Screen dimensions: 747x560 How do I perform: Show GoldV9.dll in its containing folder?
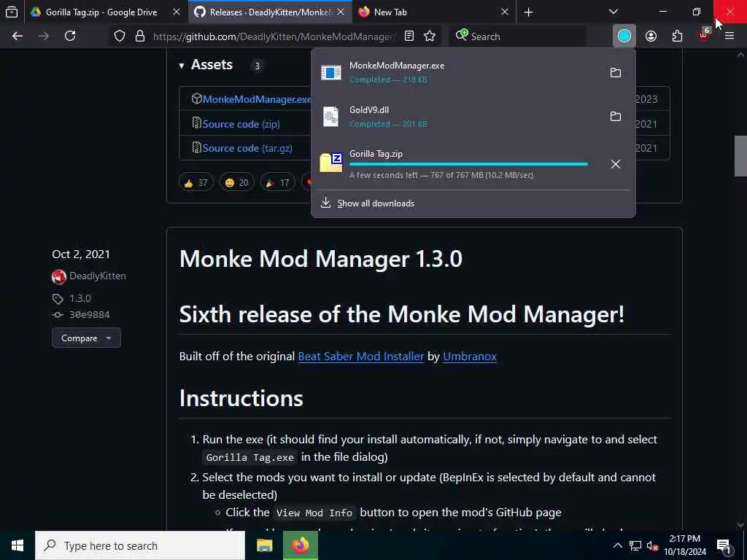[616, 116]
